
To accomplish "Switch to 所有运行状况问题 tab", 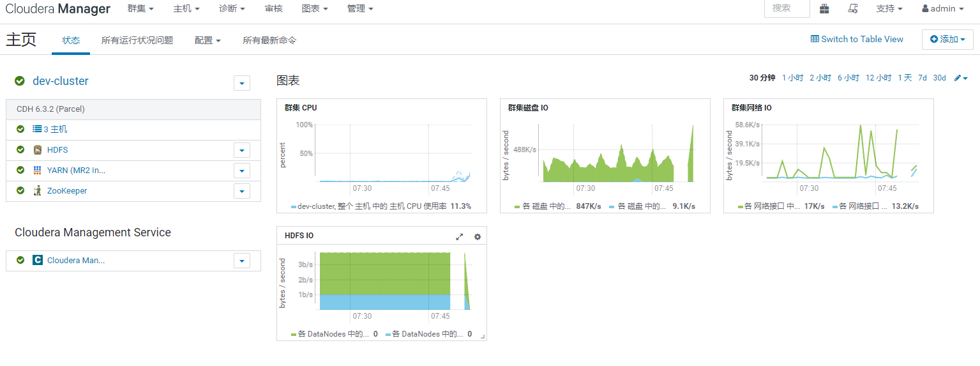I will click(x=137, y=40).
